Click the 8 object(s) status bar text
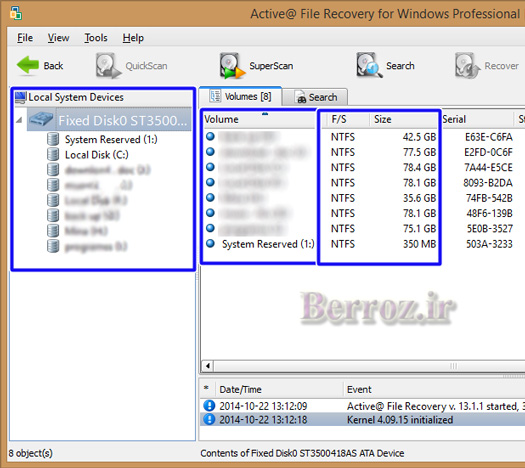 (x=30, y=453)
